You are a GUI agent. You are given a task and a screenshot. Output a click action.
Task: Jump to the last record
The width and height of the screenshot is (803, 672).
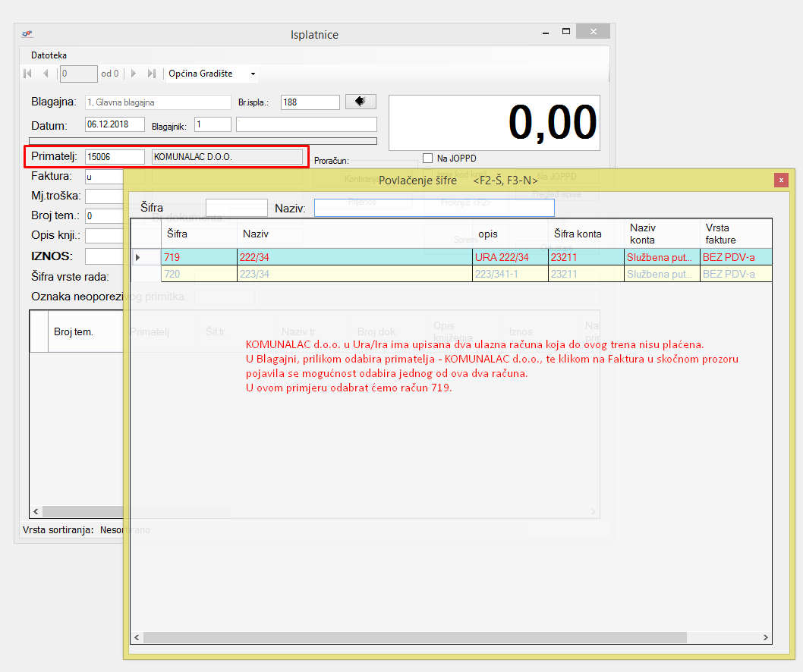click(x=152, y=74)
